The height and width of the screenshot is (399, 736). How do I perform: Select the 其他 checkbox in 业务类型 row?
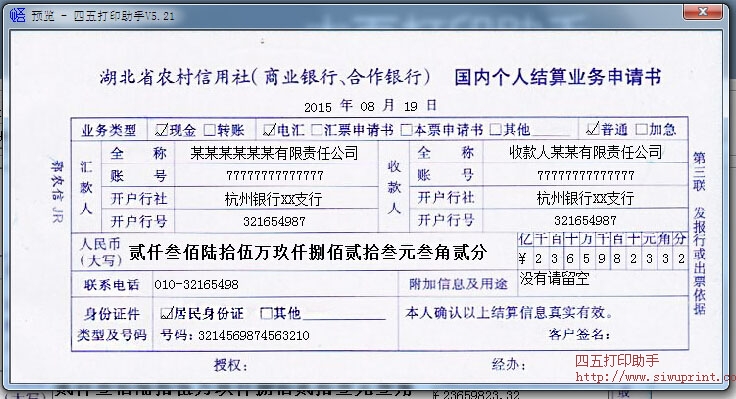click(495, 129)
